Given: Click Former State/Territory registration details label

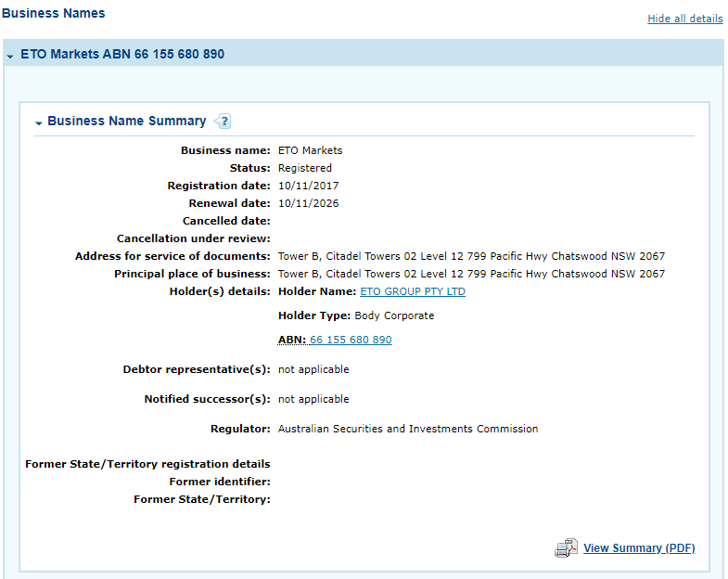Looking at the screenshot, I should [x=147, y=464].
